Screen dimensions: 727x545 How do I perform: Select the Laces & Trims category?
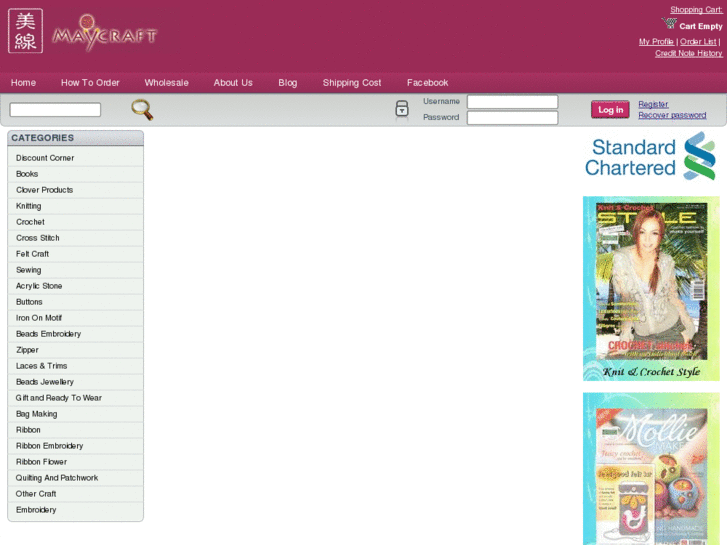[76, 366]
